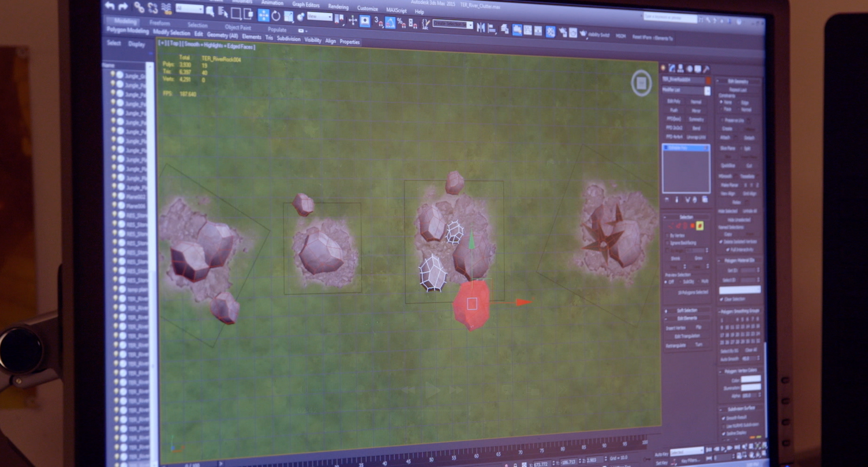Click the ViewCube in viewport
This screenshot has height=467, width=868.
tap(641, 83)
